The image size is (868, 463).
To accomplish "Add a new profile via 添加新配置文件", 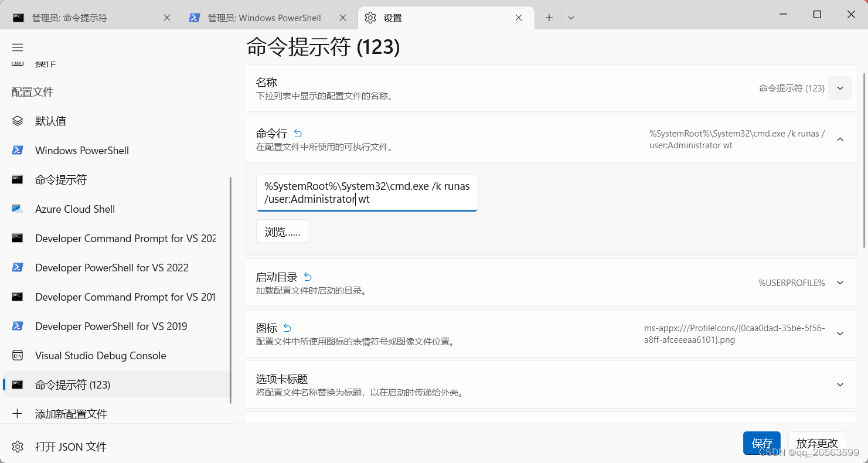I will tap(116, 414).
